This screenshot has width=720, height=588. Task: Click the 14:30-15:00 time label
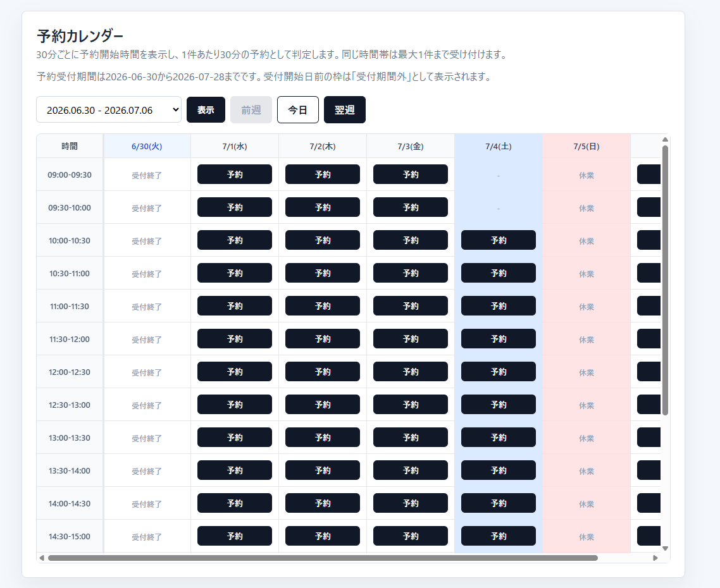coord(70,536)
